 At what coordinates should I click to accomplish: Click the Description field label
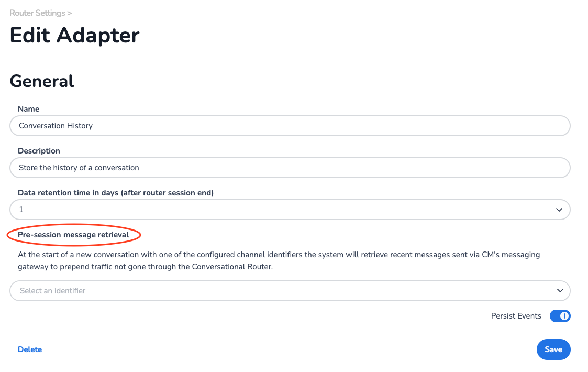coord(39,151)
